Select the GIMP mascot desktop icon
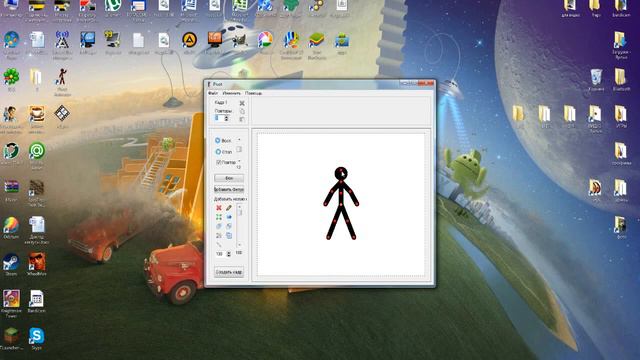 [240, 40]
